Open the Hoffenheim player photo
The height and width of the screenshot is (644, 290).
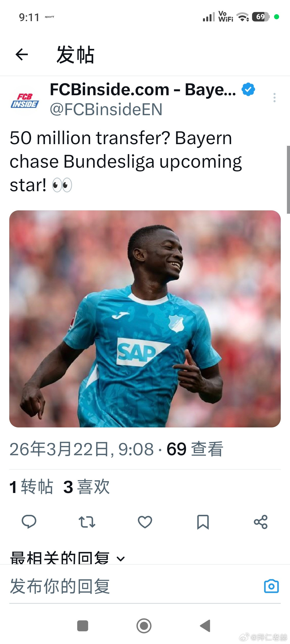(x=145, y=319)
